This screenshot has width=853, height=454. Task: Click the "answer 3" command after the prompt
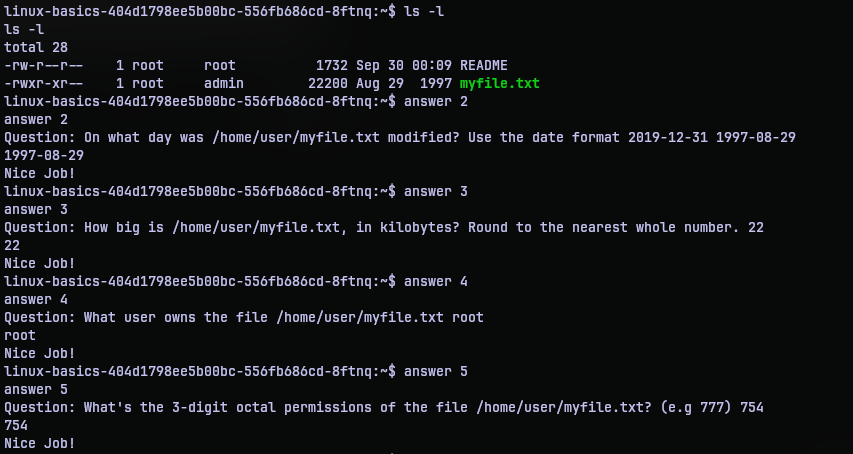tap(436, 191)
